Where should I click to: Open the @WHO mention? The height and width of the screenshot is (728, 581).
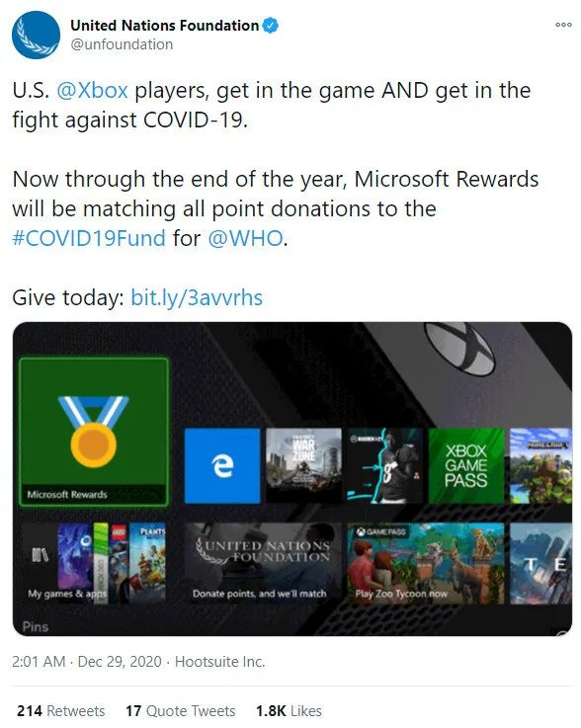click(245, 238)
